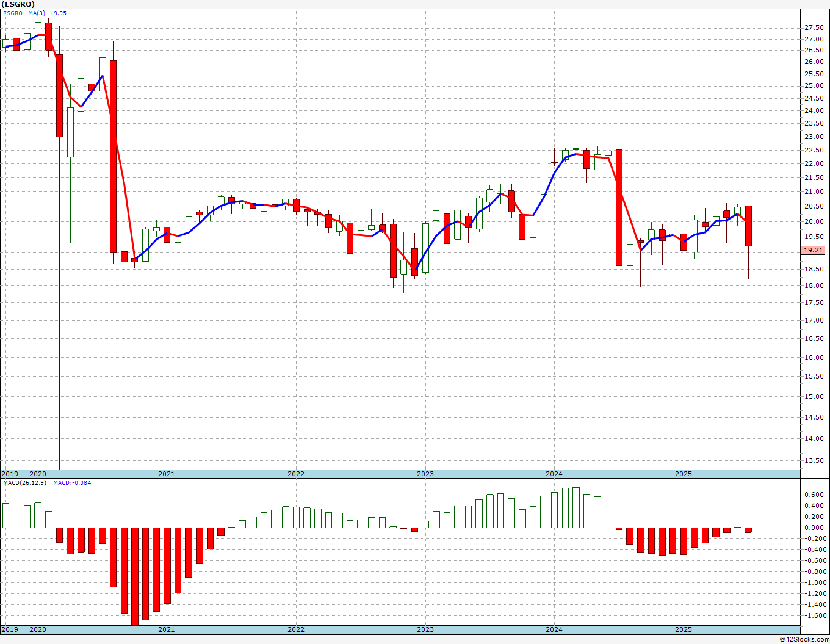
Task: Select 2021 on the price chart time axis
Action: pyautogui.click(x=167, y=474)
